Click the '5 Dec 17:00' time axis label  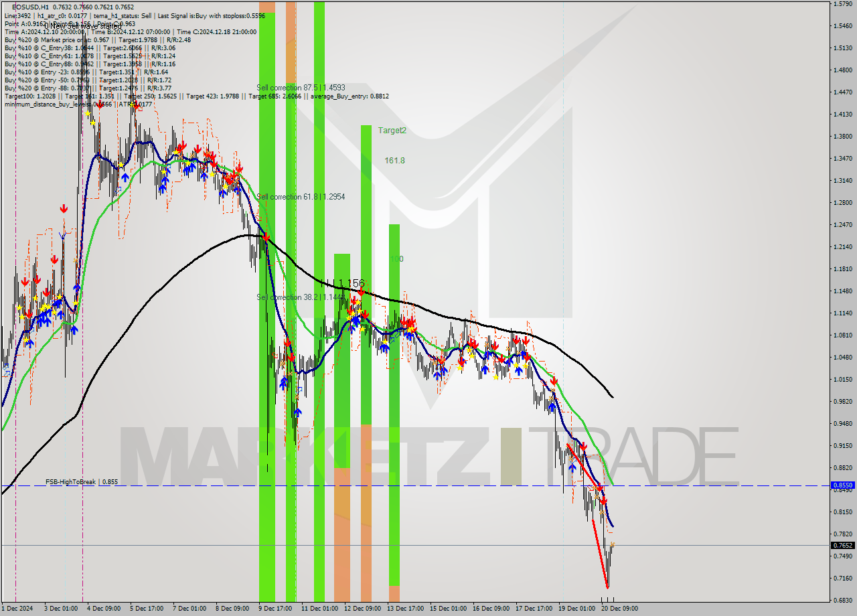tap(146, 609)
